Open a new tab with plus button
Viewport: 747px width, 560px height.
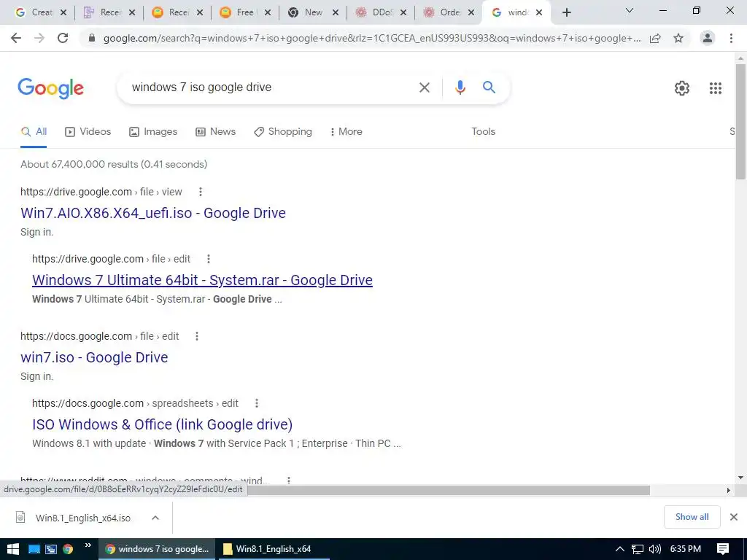coord(566,12)
